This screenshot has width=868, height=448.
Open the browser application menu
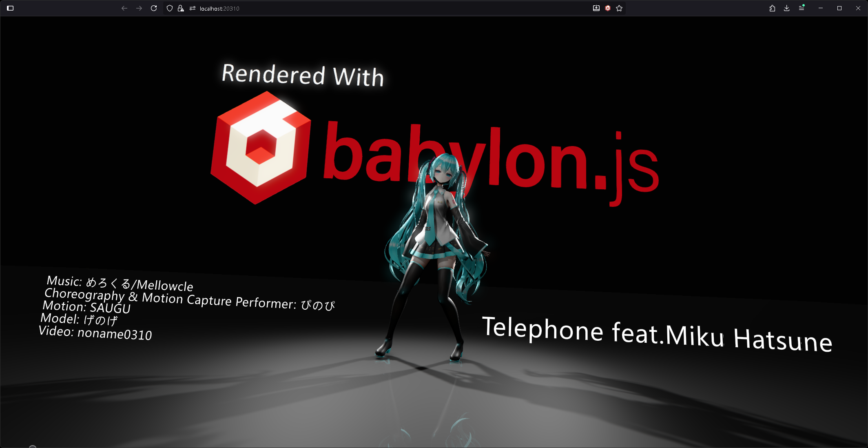[x=802, y=8]
